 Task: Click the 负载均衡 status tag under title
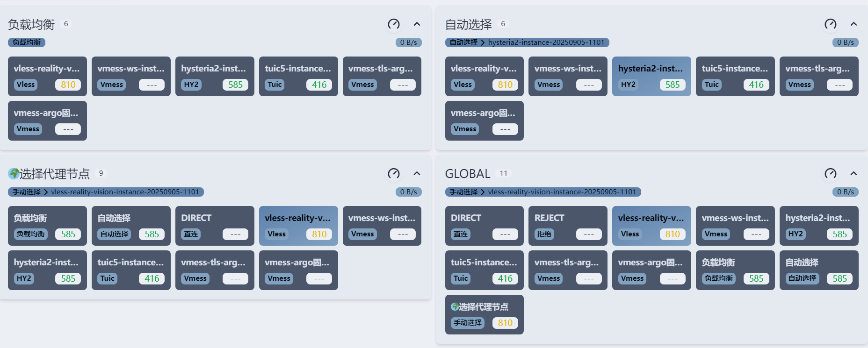[x=27, y=43]
